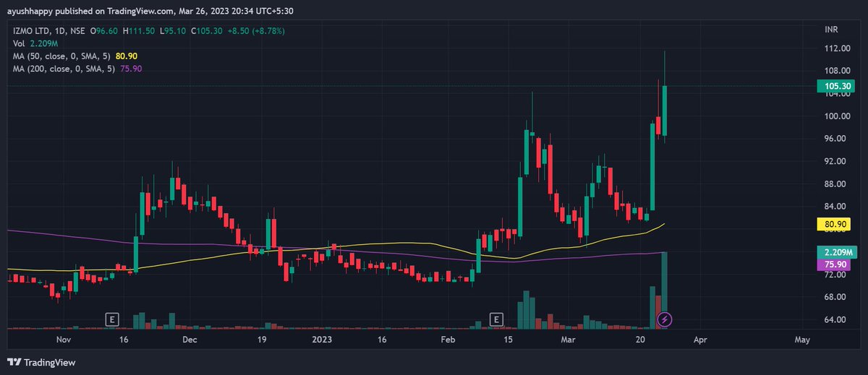Select the MA 50 indicator legend

click(76, 56)
